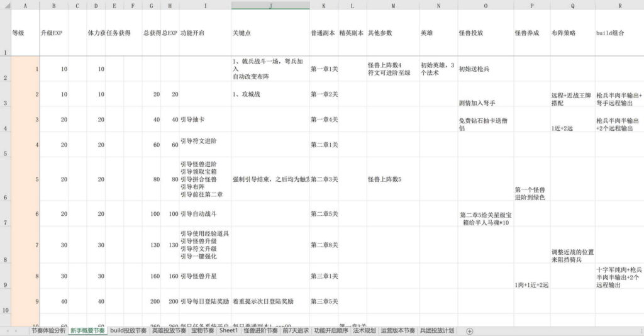Click the 关键点 header cell

point(270,33)
